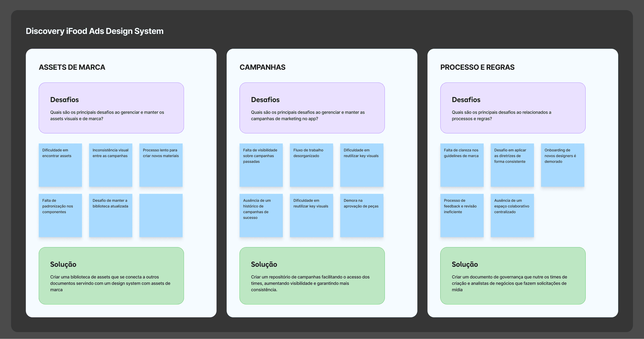Screen dimensions: 644x339
Task: Click the "Solução" heading under Assets de Marca
Action: pyautogui.click(x=63, y=264)
